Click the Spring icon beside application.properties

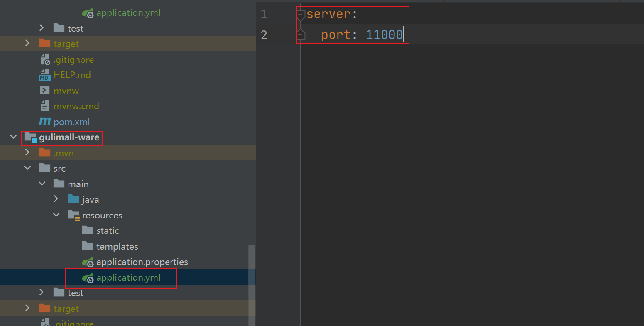click(88, 262)
